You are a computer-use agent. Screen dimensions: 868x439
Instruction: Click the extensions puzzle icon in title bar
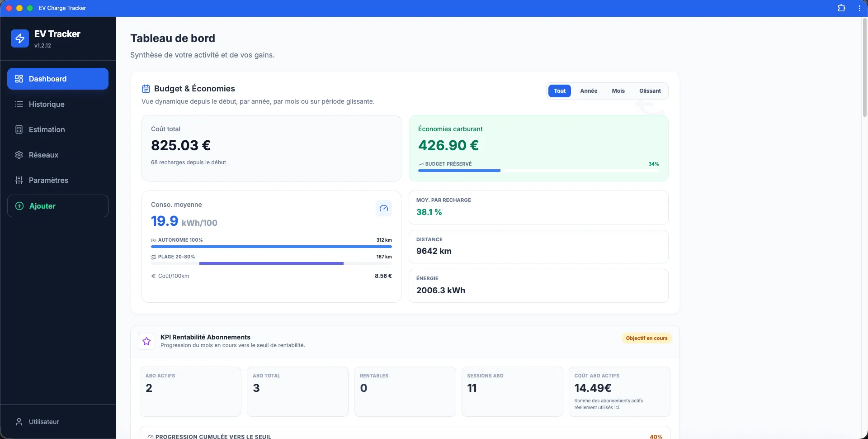click(x=841, y=8)
